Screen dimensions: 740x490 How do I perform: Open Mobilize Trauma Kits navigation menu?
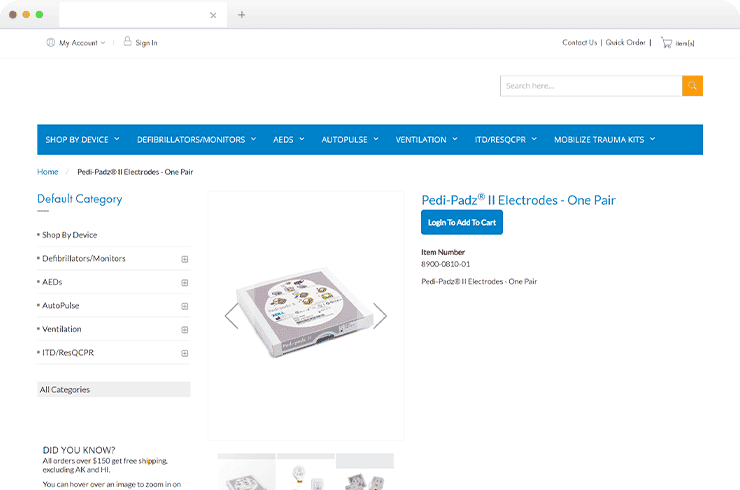(x=605, y=140)
